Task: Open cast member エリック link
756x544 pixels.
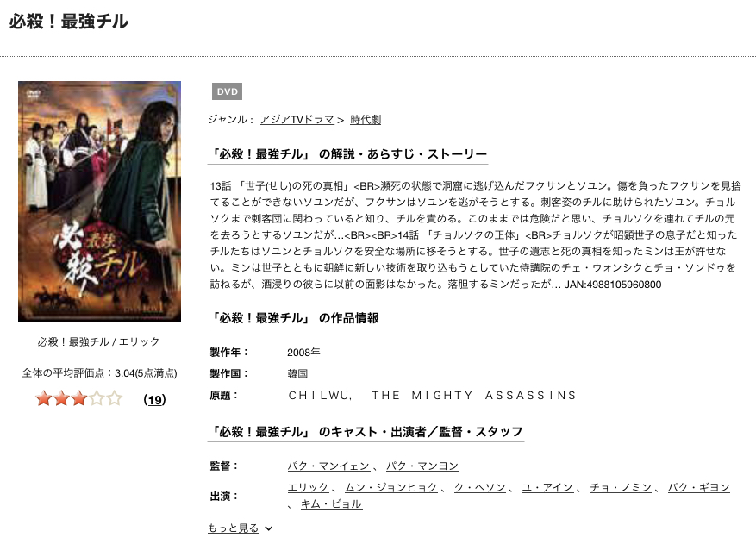Action: [308, 488]
